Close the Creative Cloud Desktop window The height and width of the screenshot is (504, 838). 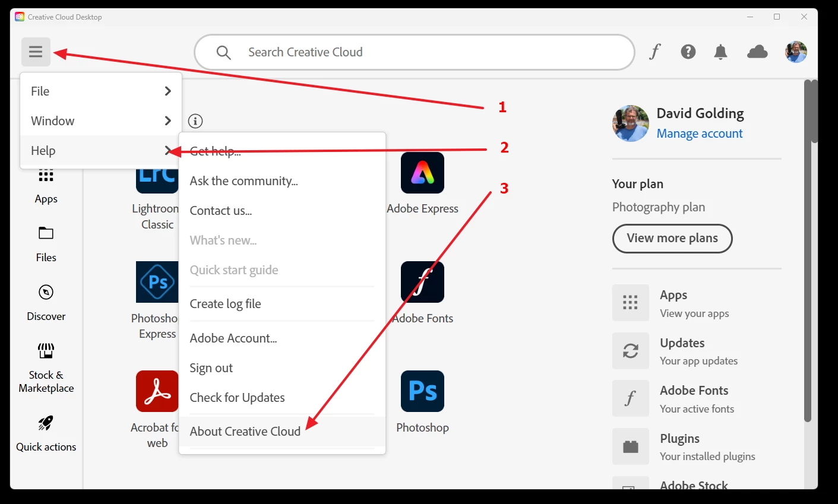tap(804, 17)
